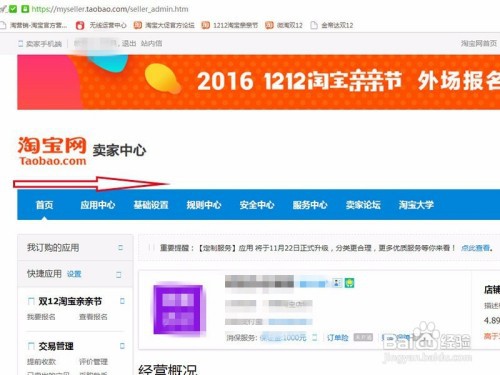Open 站内信 messages
The image size is (500, 375).
[x=151, y=43]
